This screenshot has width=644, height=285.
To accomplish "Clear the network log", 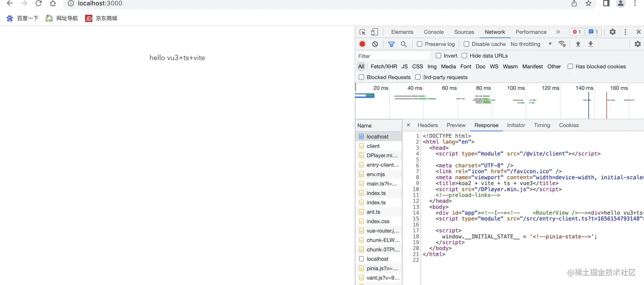I will (x=375, y=44).
